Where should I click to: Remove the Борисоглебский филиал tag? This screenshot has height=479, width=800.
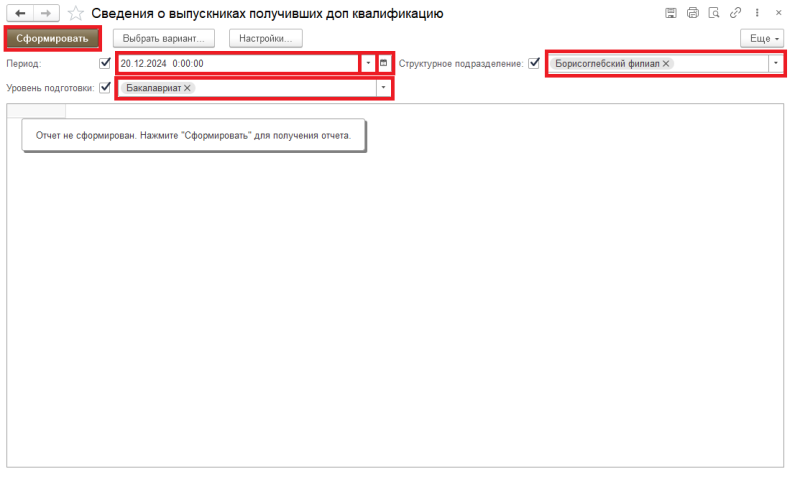click(666, 63)
